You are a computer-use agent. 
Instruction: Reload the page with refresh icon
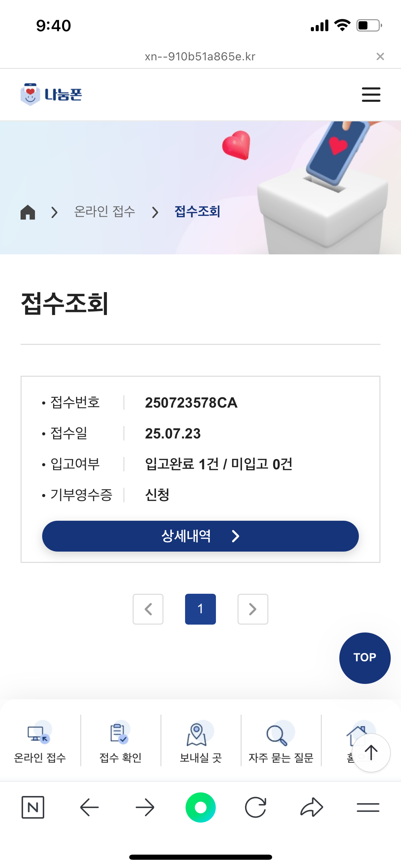(x=256, y=807)
